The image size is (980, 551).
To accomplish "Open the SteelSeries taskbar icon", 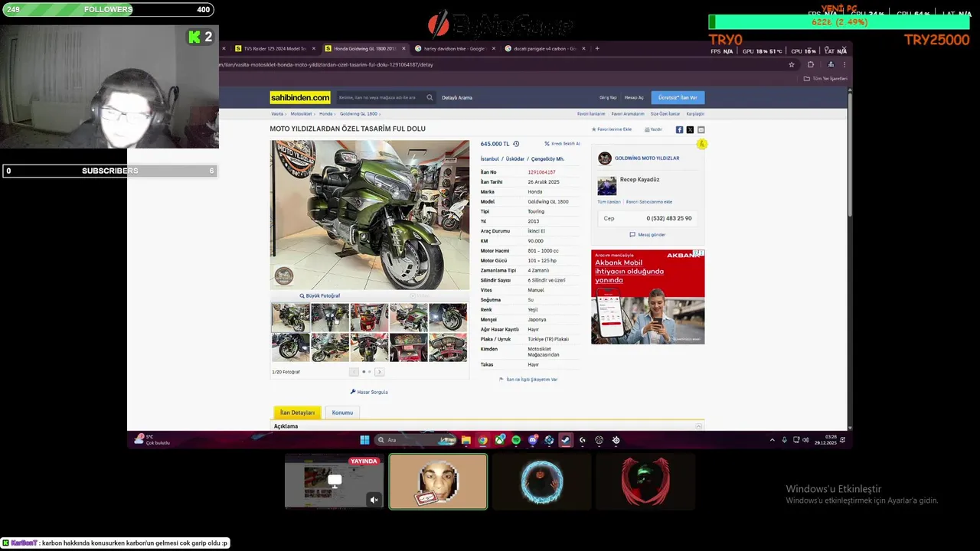I will coord(616,440).
